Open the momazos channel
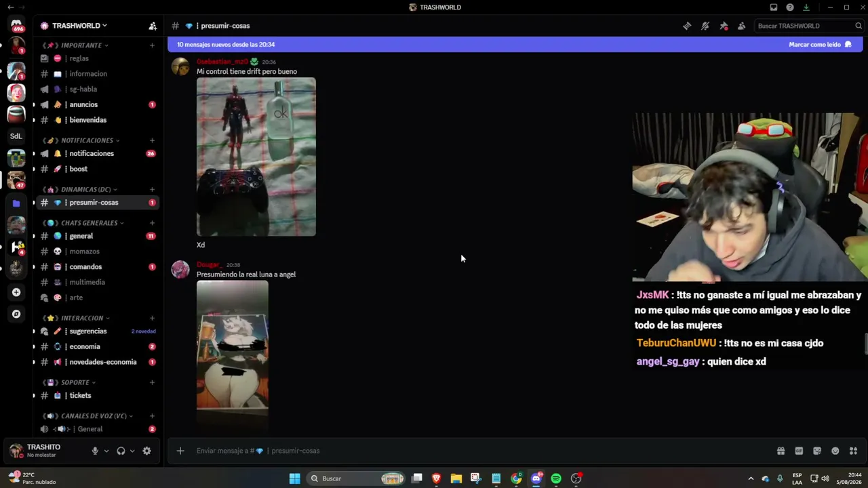The width and height of the screenshot is (868, 488). [98, 251]
